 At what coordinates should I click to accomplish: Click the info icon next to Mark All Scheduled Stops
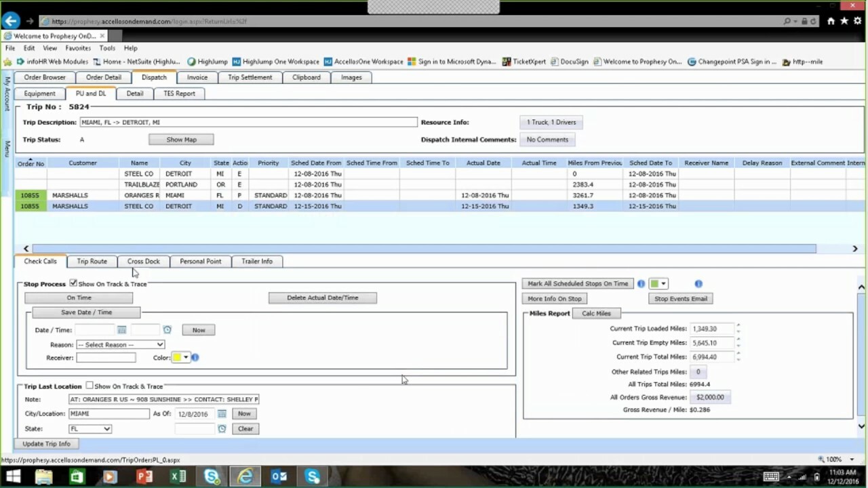[641, 283]
